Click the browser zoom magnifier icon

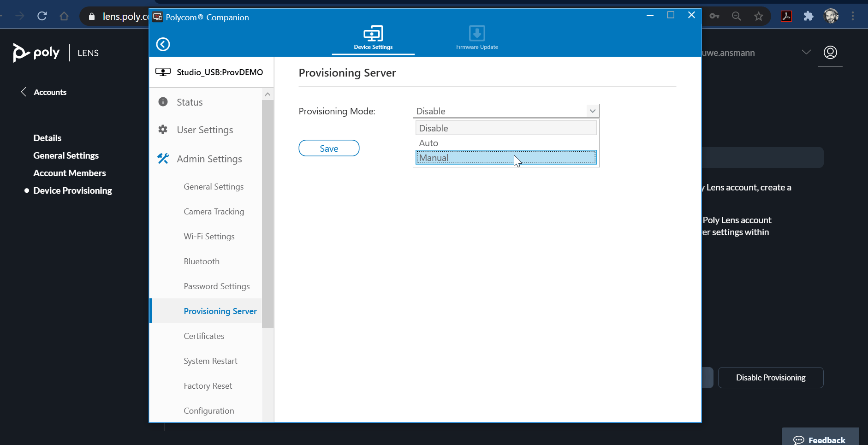point(737,16)
